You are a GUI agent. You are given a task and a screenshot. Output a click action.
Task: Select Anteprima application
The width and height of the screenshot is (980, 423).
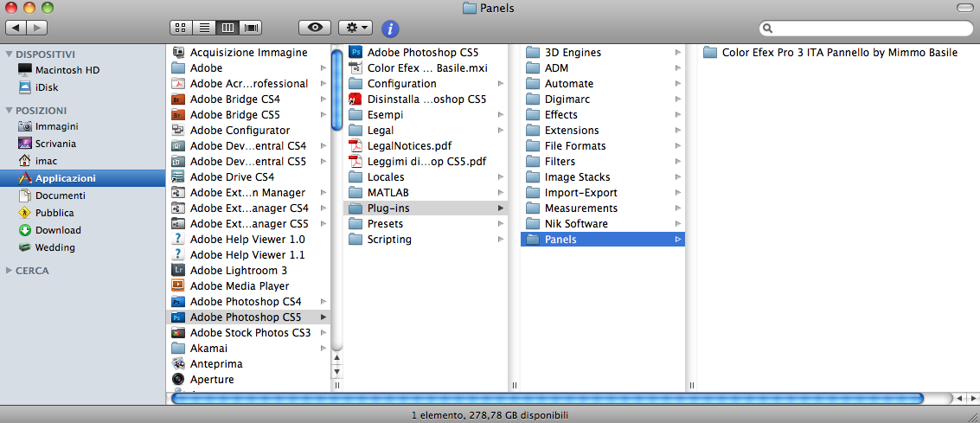click(x=248, y=363)
